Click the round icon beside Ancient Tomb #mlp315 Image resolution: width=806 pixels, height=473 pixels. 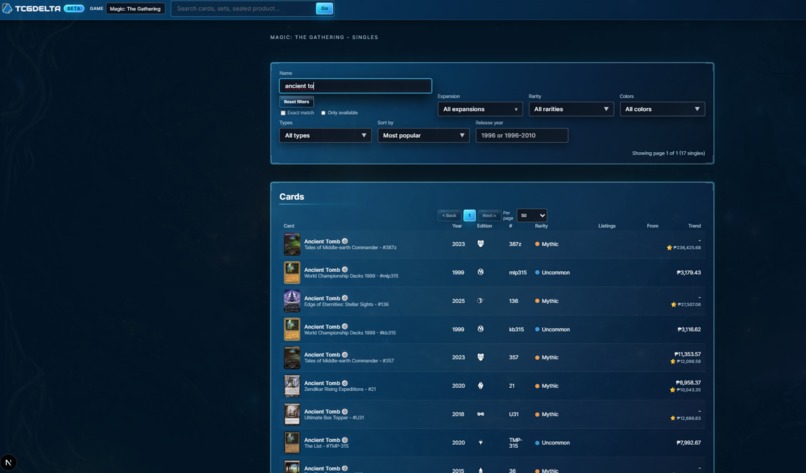(345, 269)
